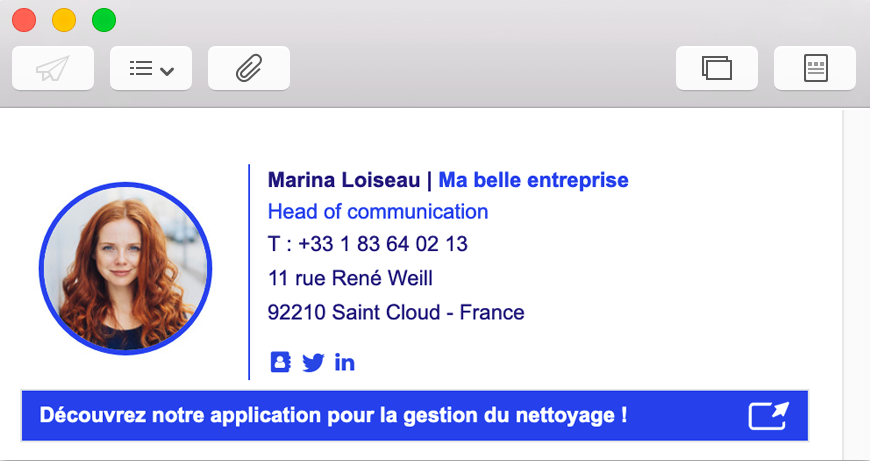
Task: Click the overlapping windows toolbar icon
Action: (x=717, y=68)
